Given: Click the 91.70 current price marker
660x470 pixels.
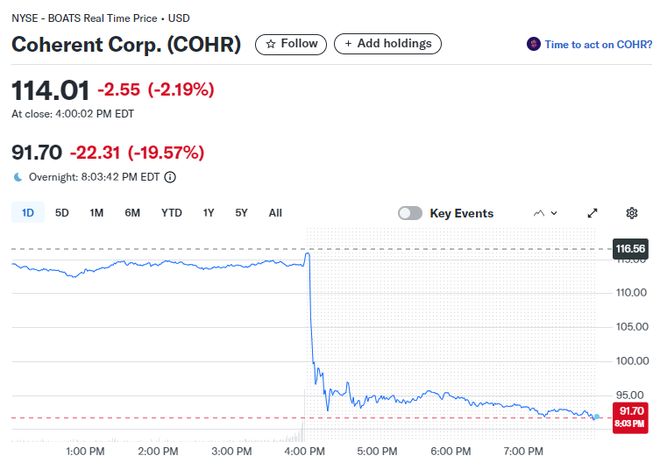Looking at the screenshot, I should [x=631, y=415].
